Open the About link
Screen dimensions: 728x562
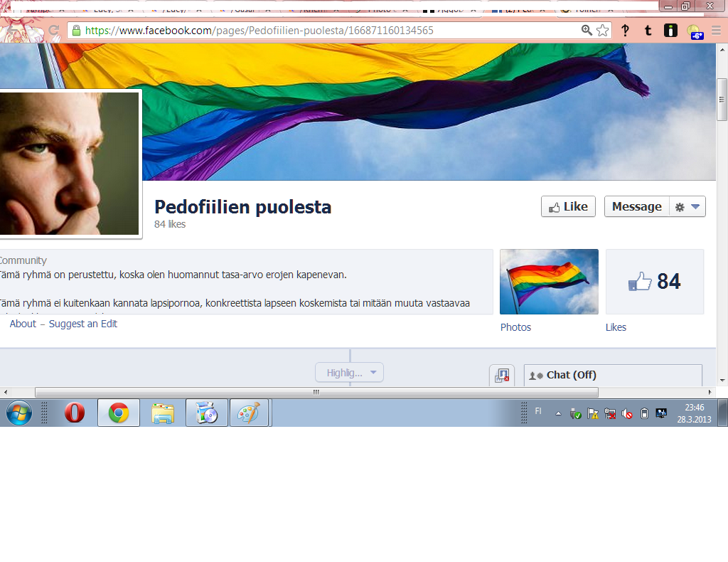click(23, 324)
